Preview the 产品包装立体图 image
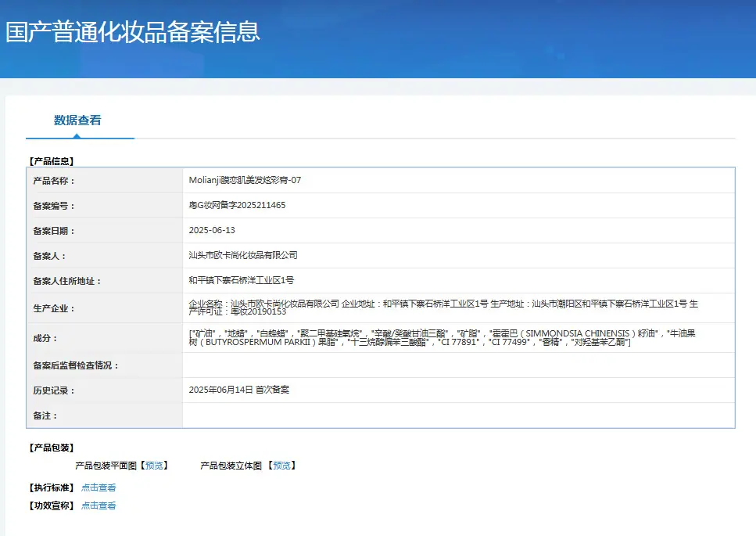 pyautogui.click(x=281, y=466)
